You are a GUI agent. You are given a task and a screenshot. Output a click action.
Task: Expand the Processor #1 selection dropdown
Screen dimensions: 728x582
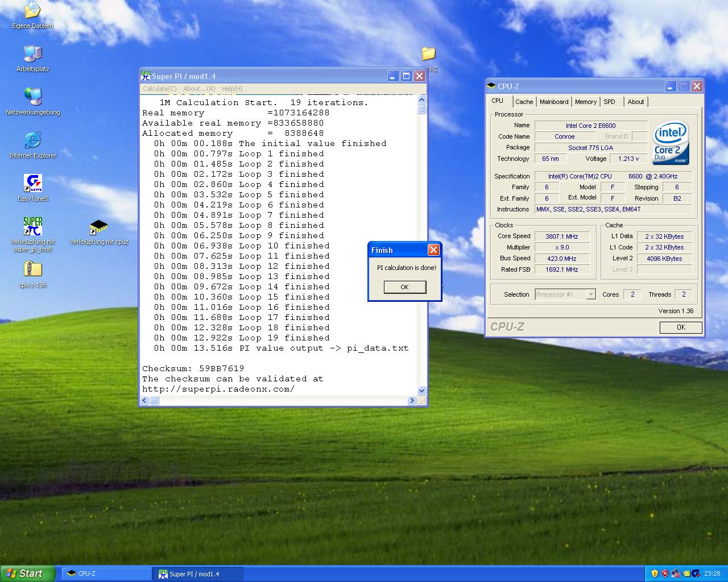(591, 294)
